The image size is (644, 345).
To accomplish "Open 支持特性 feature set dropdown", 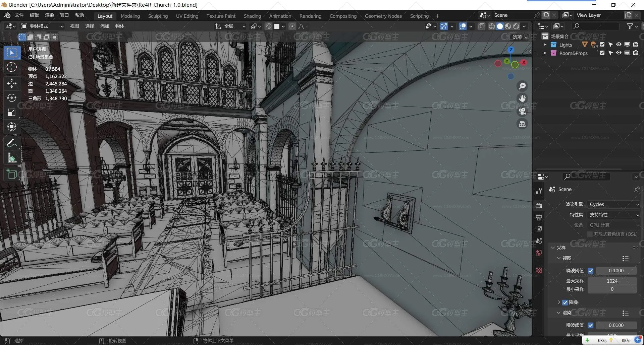I will pyautogui.click(x=614, y=215).
